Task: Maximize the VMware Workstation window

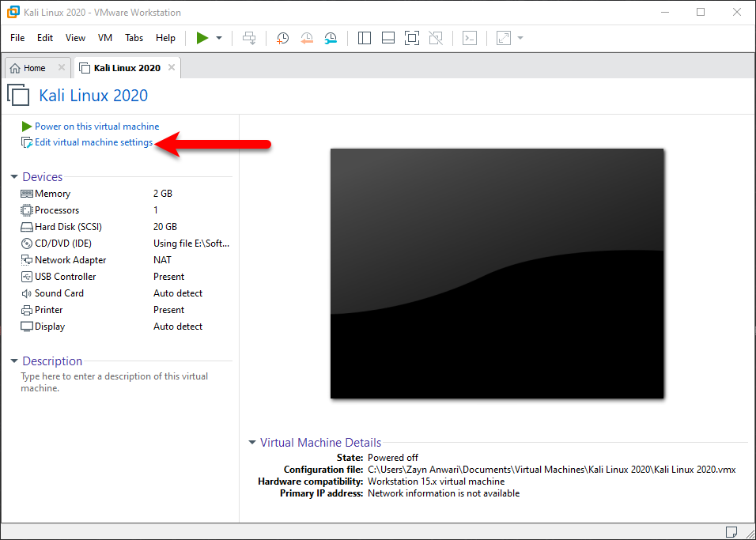Action: pos(701,12)
